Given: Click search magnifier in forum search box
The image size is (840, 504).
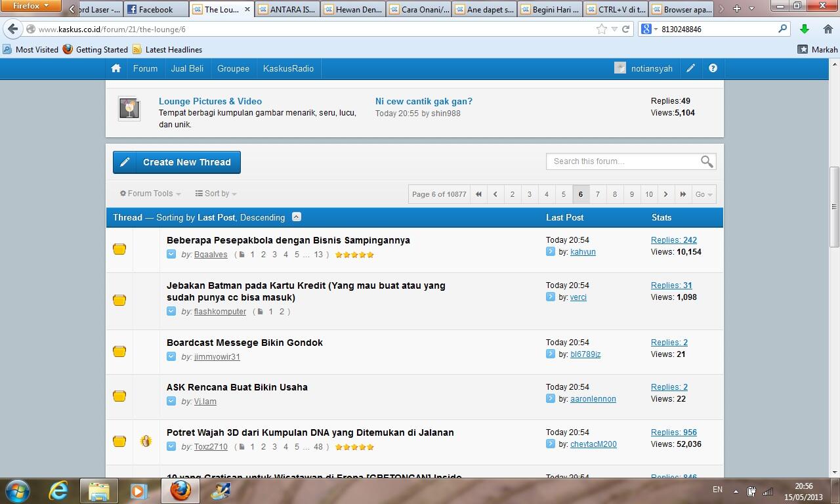Looking at the screenshot, I should (x=707, y=161).
